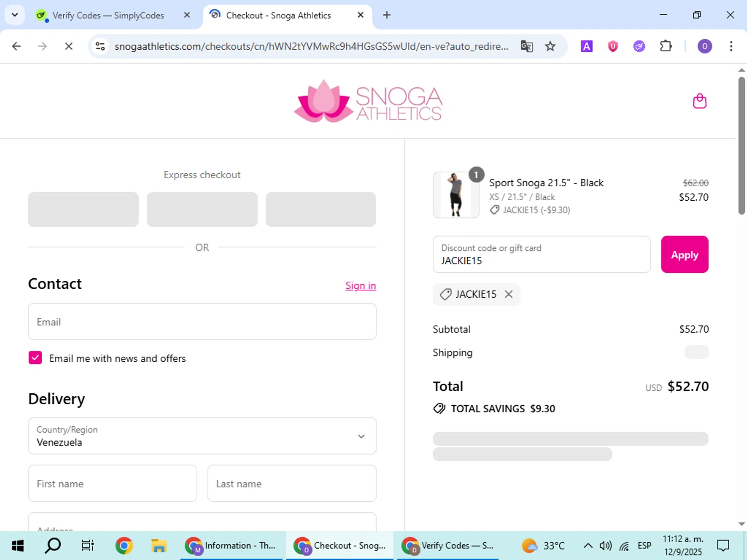The image size is (747, 560).
Task: Open the Chrome profile avatar
Action: click(x=704, y=46)
